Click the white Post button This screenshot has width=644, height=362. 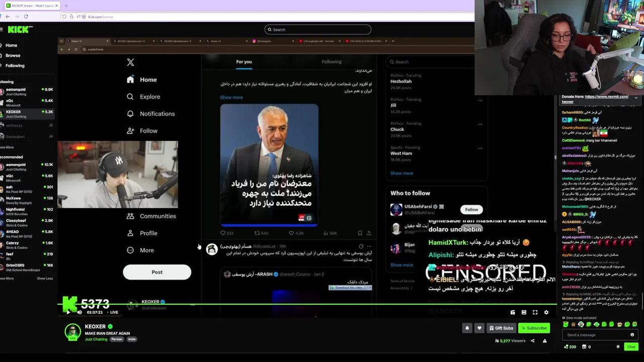point(157,272)
